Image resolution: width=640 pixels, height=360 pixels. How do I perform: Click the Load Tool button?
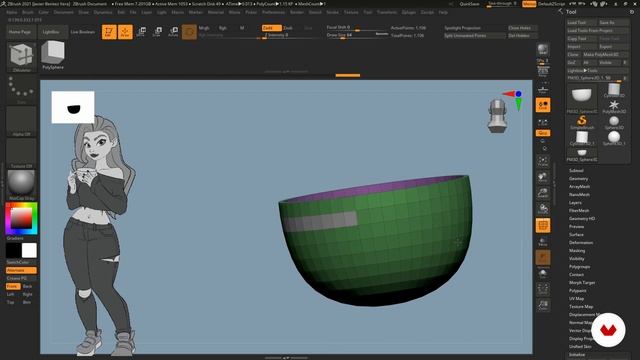point(582,22)
